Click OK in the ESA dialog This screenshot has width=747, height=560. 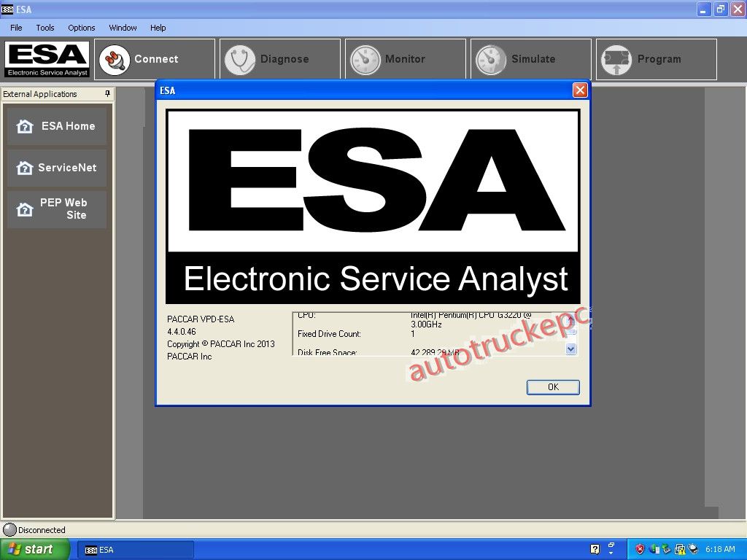(x=553, y=387)
